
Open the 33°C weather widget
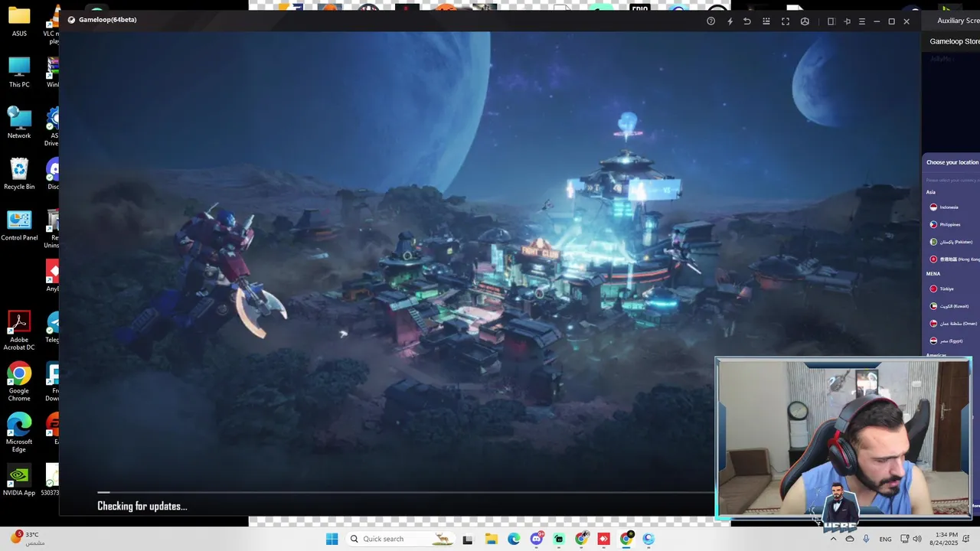point(26,539)
